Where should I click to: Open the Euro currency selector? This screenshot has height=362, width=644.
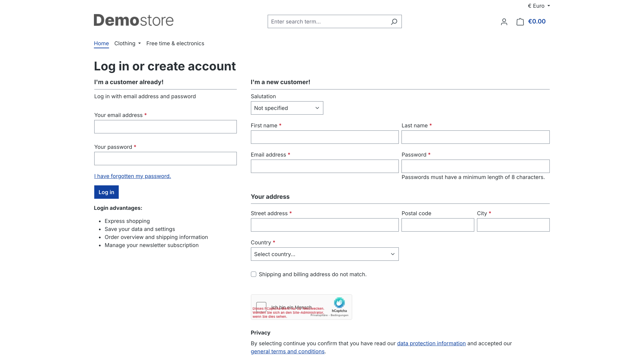(x=539, y=6)
